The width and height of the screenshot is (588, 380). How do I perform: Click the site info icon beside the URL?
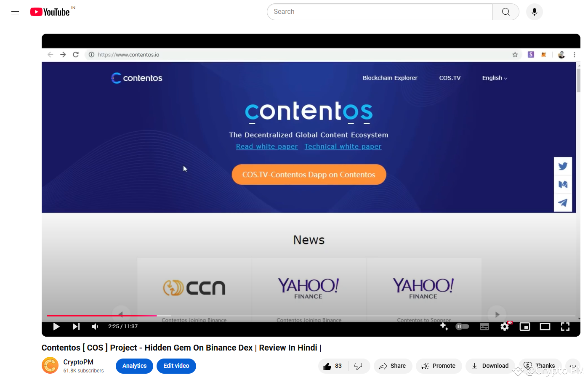click(x=91, y=55)
